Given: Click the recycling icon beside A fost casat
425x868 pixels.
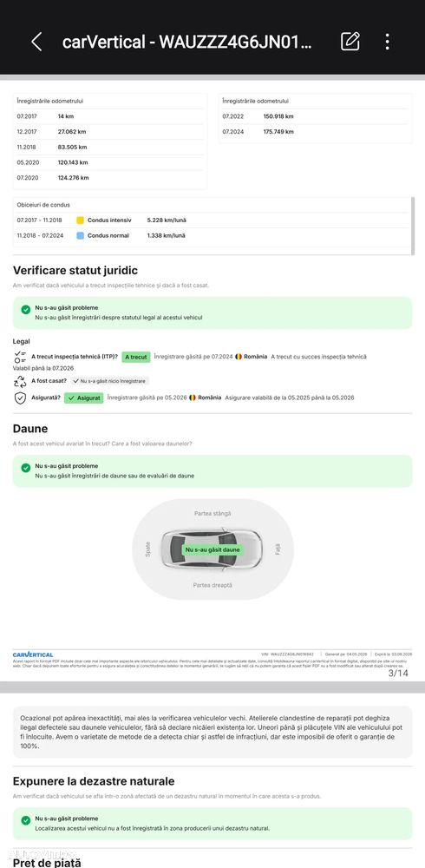Looking at the screenshot, I should tap(20, 381).
